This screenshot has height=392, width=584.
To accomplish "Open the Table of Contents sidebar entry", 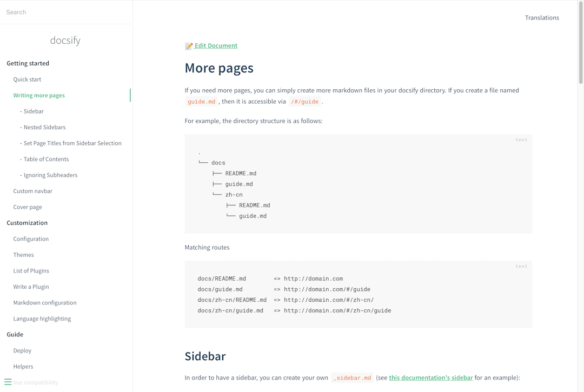I will pyautogui.click(x=46, y=159).
